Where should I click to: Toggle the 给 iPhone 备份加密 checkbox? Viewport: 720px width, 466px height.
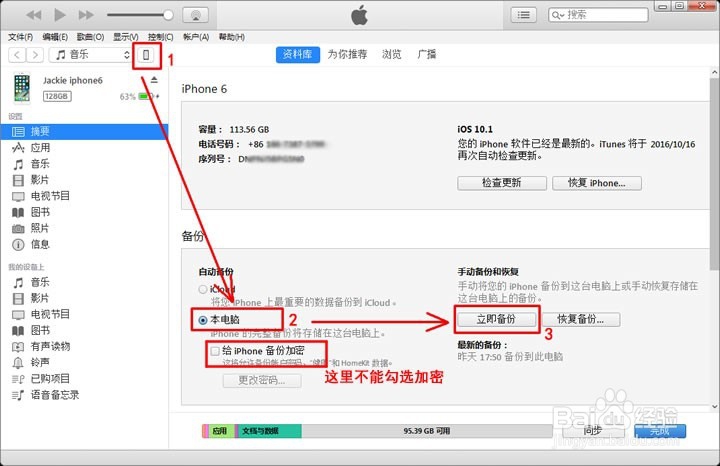[x=214, y=352]
